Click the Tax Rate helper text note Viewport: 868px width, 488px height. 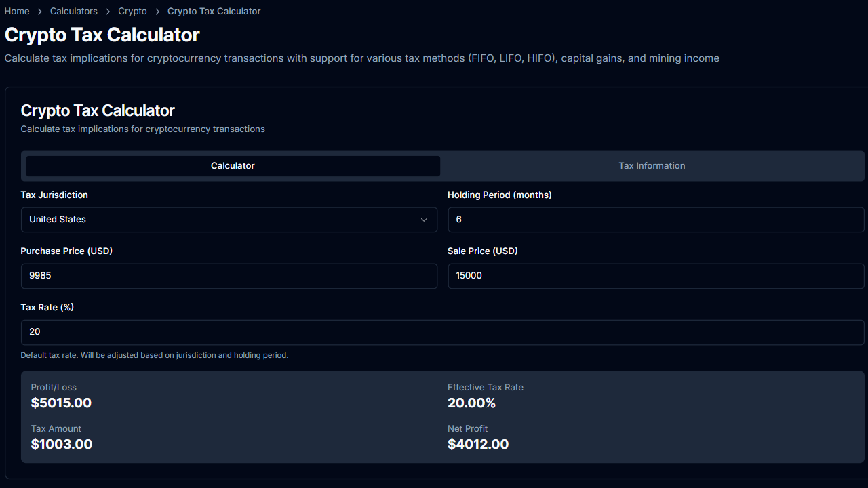(153, 354)
